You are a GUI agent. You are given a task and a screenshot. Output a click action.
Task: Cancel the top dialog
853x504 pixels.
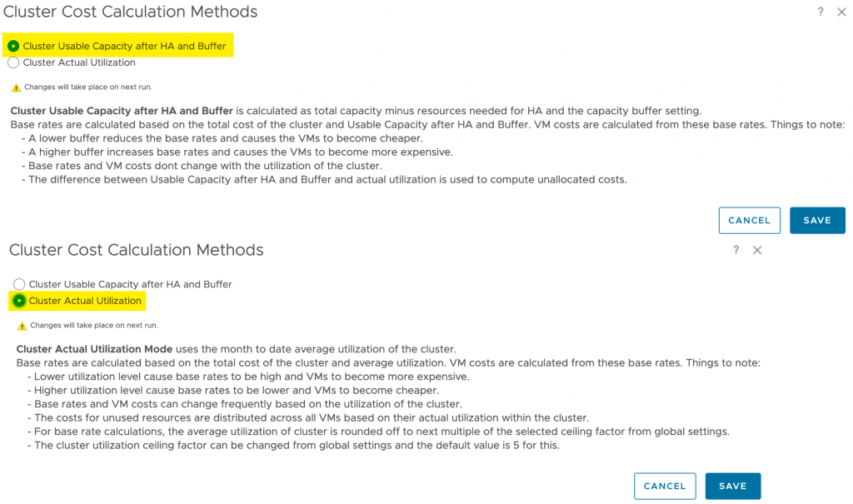[x=749, y=220]
